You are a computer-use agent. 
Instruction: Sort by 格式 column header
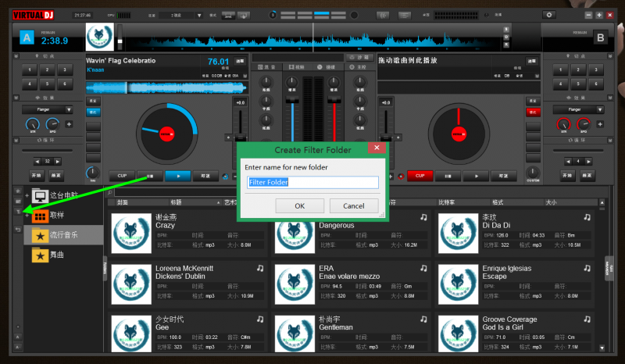(x=498, y=202)
